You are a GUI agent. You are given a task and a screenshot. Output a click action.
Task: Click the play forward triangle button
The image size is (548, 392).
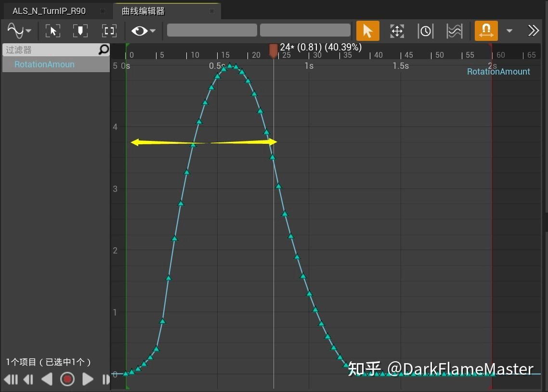tap(88, 379)
